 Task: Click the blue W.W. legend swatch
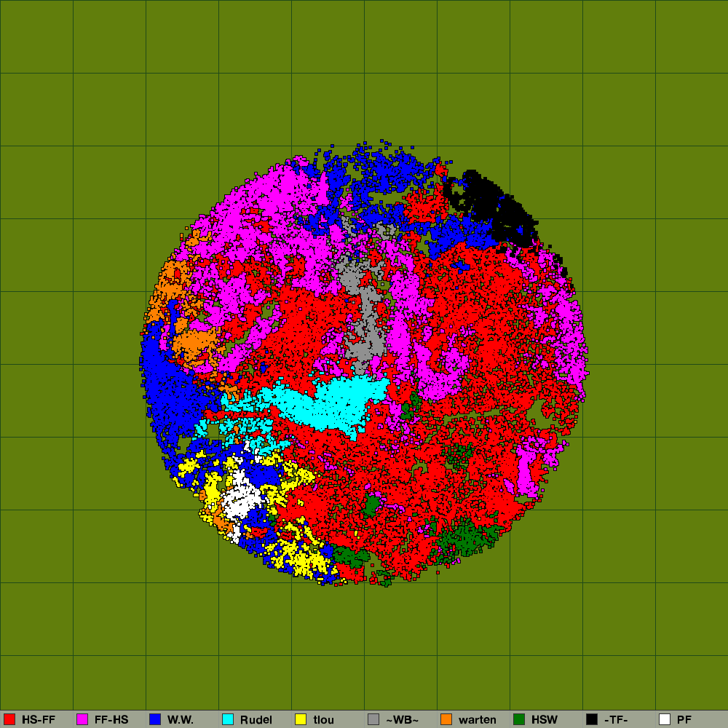coord(155,719)
